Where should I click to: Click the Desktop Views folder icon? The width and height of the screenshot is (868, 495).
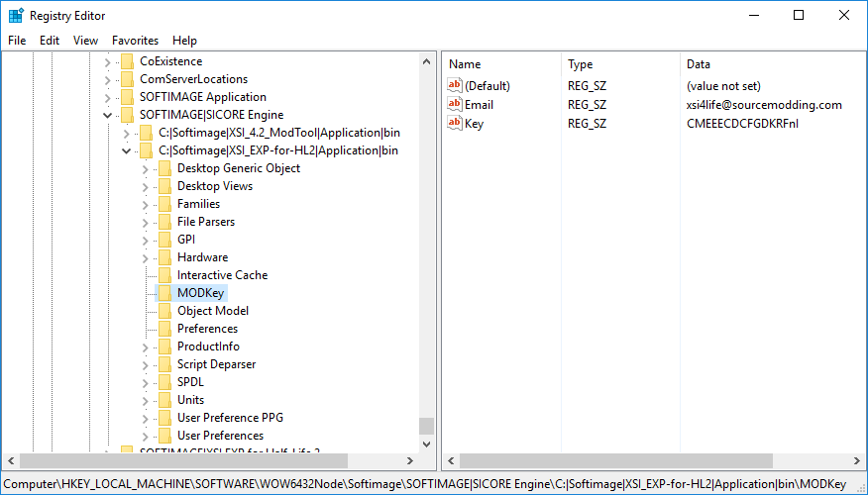coord(164,186)
